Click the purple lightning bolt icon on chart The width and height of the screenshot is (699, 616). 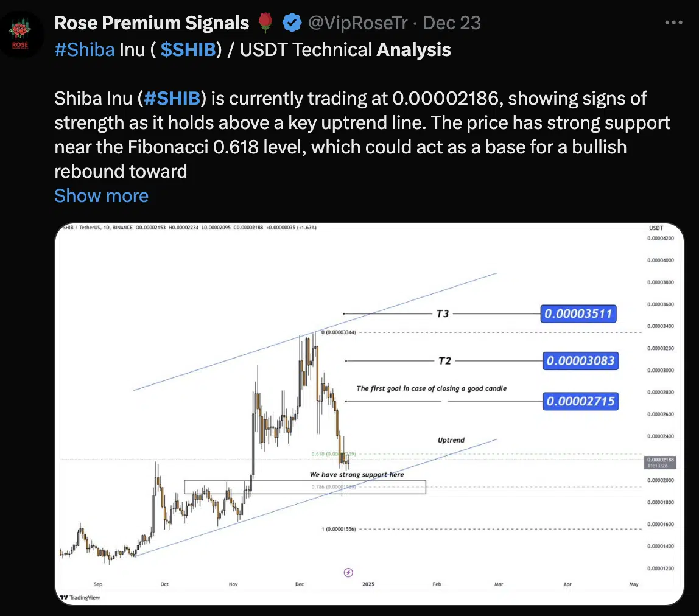348,572
